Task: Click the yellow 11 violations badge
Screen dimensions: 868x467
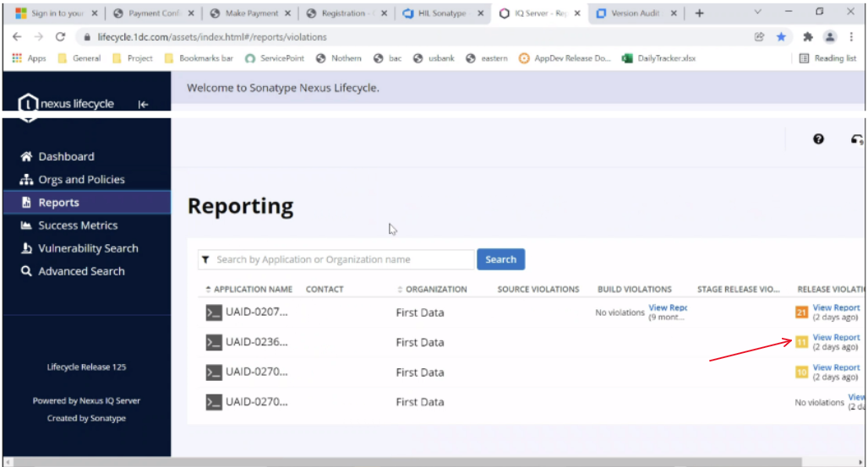Action: pyautogui.click(x=801, y=342)
